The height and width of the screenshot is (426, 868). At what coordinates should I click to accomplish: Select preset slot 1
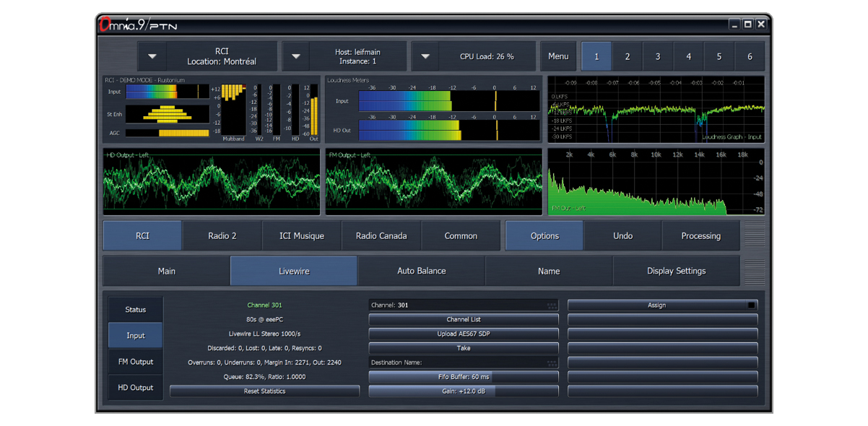tap(596, 56)
